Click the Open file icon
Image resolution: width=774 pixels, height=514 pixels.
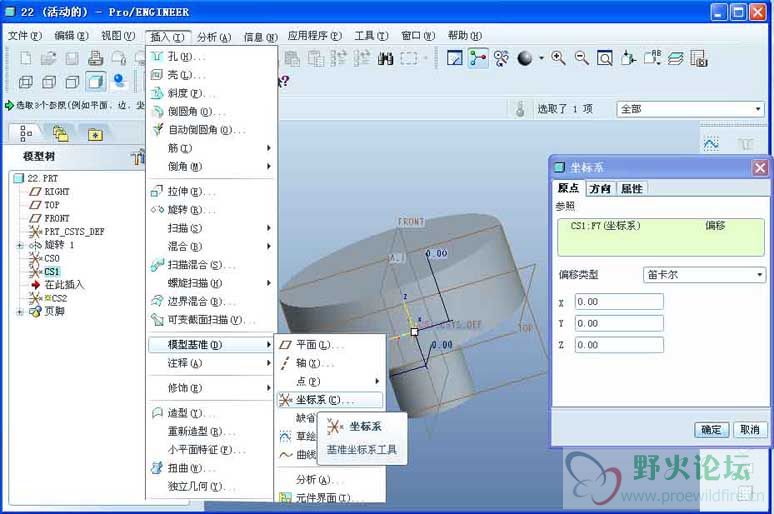tap(48, 59)
